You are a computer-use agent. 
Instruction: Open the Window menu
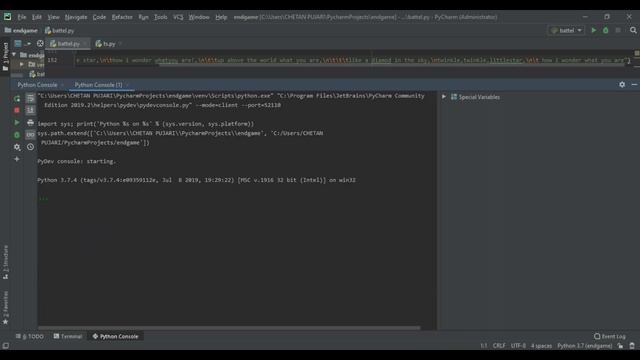tap(199, 17)
